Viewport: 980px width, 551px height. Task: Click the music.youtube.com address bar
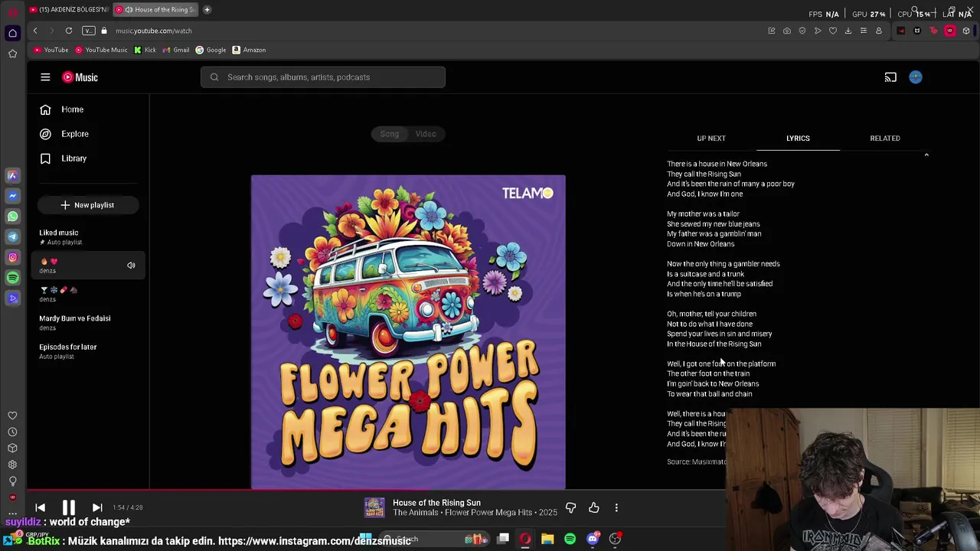tap(153, 31)
